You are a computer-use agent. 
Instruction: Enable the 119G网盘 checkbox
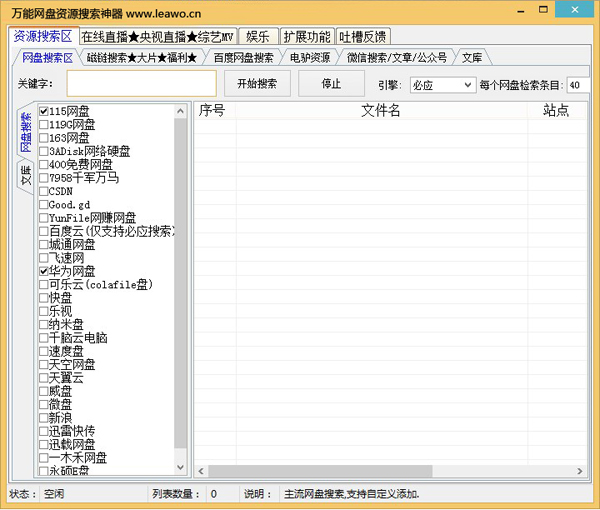click(x=43, y=125)
